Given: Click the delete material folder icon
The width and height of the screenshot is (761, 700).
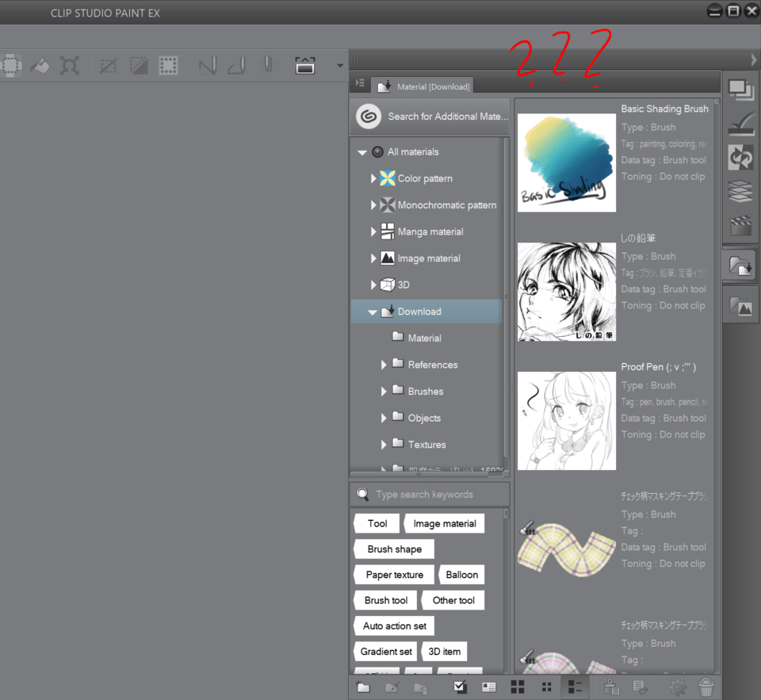Looking at the screenshot, I should (x=421, y=687).
